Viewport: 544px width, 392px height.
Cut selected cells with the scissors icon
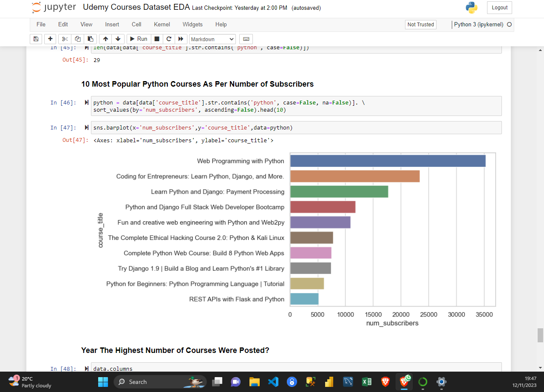point(65,39)
